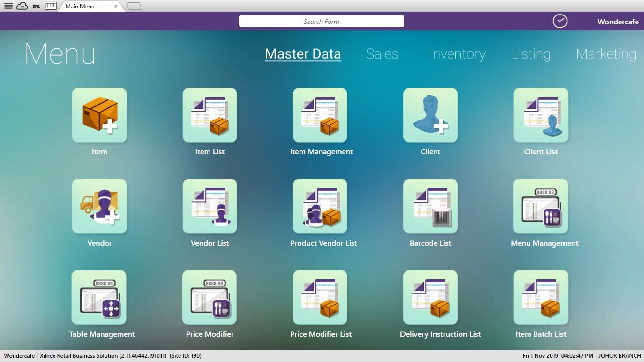644x362 pixels.
Task: Open a new tab button
Action: pos(134,6)
